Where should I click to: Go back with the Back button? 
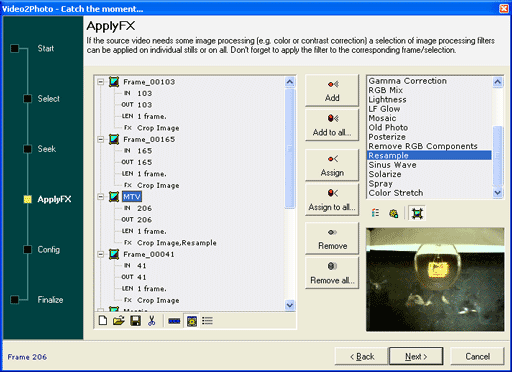[x=362, y=356]
